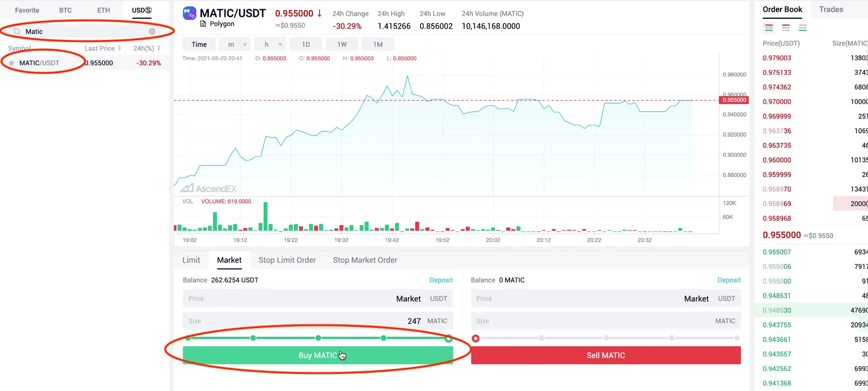Open Deposit link beside the MATIC balance
The width and height of the screenshot is (868, 391).
coord(729,280)
